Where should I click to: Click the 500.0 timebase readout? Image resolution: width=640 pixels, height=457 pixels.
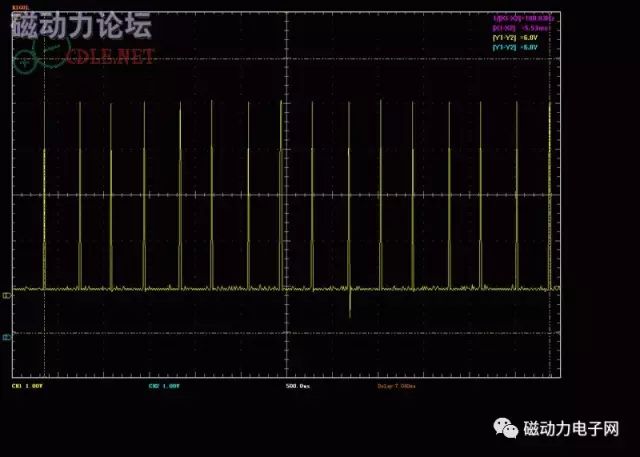pos(298,386)
